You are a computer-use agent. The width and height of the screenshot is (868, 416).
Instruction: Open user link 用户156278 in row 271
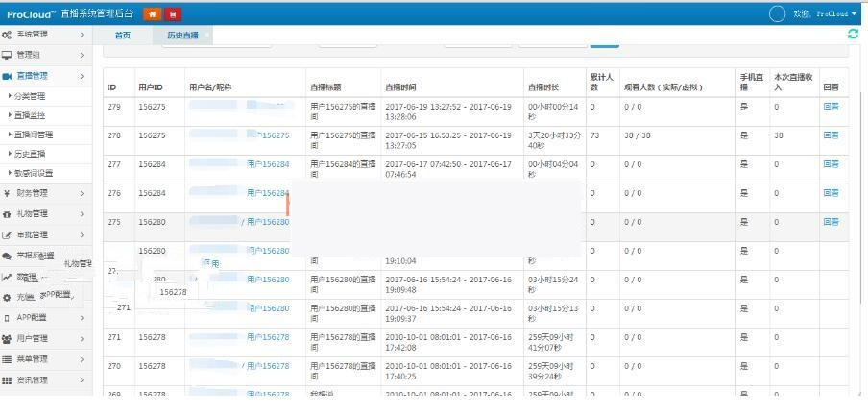268,337
